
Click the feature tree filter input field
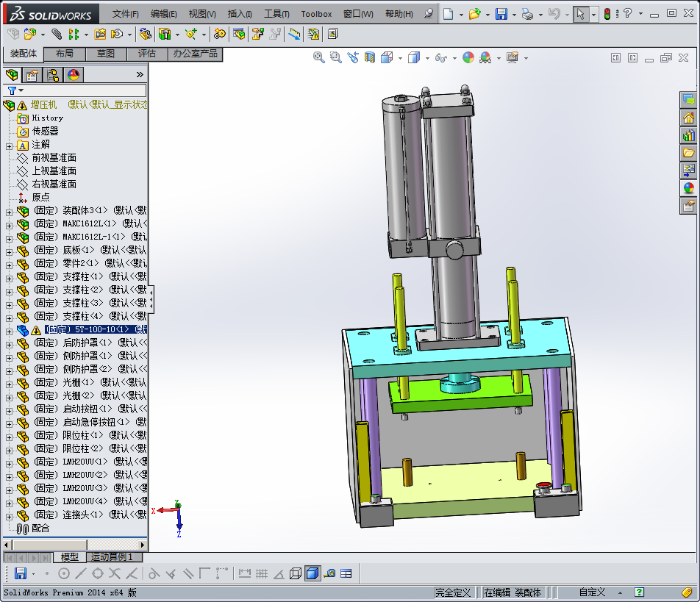[x=74, y=90]
